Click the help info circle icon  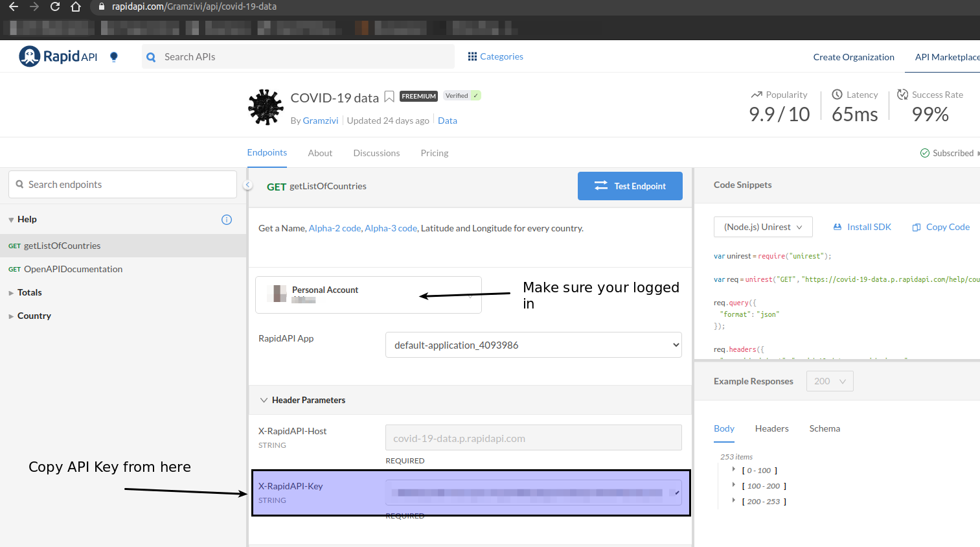(x=227, y=220)
